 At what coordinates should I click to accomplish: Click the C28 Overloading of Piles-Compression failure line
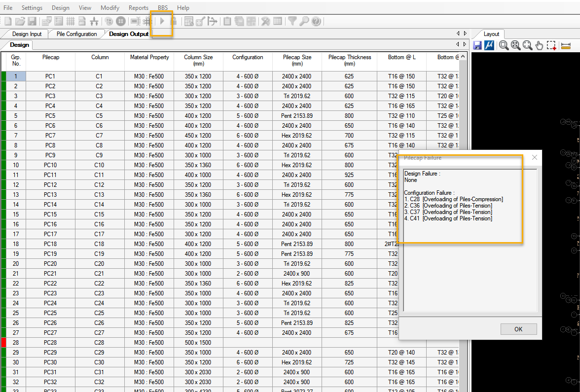click(x=454, y=199)
